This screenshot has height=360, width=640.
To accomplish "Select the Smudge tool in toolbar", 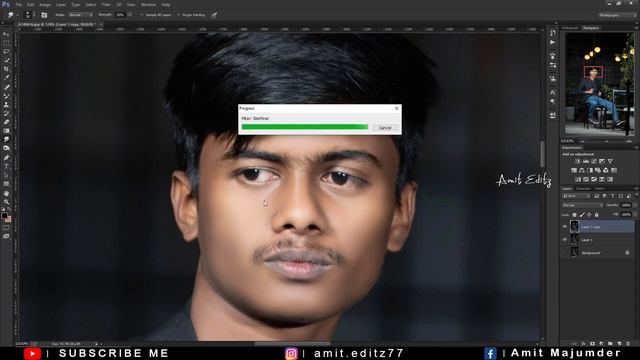I will pyautogui.click(x=6, y=140).
